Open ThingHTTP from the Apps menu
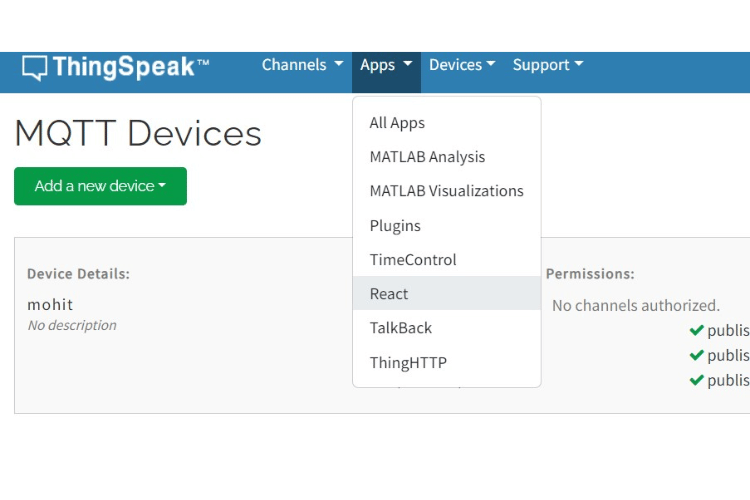The width and height of the screenshot is (750, 500). tap(446, 362)
